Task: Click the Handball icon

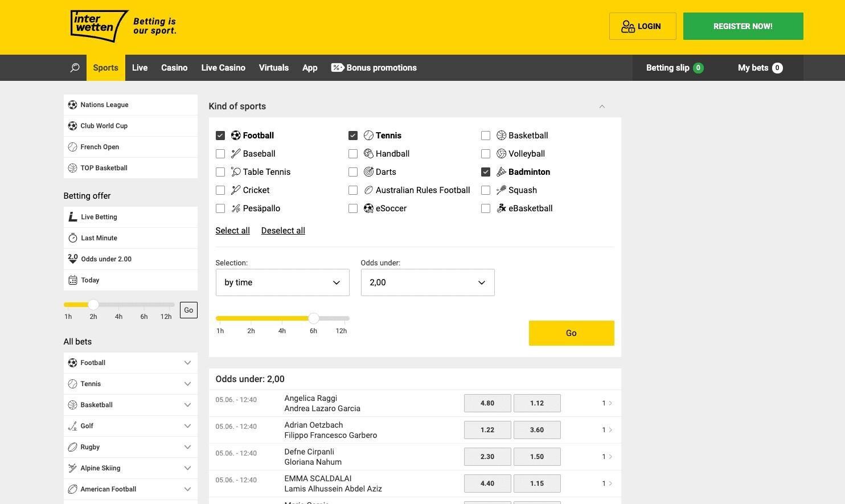Action: coord(368,154)
